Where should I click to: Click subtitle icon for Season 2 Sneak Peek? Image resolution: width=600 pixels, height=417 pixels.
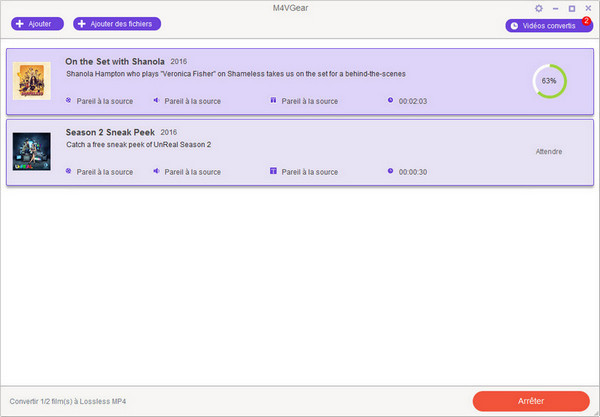pyautogui.click(x=273, y=171)
